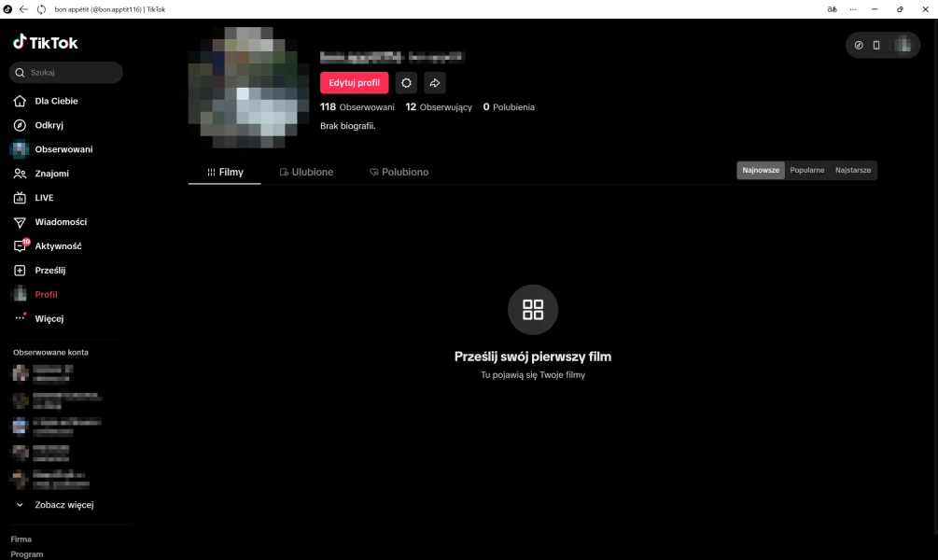Viewport: 938px width, 560px height.
Task: Switch to the Ulubione tab
Action: (x=306, y=173)
